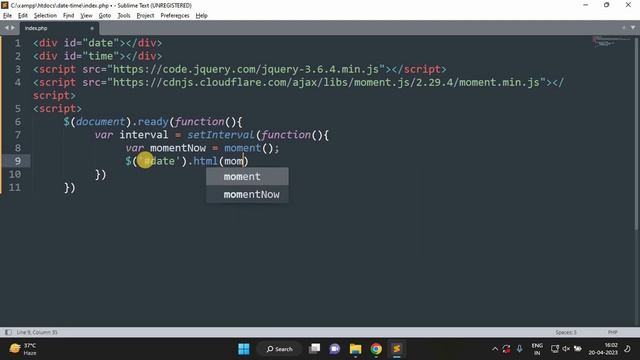The width and height of the screenshot is (640, 360).
Task: Click 'Line 9, Column 35' status text
Action: click(37, 332)
